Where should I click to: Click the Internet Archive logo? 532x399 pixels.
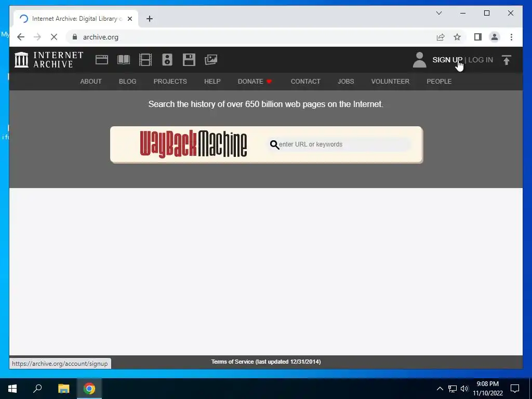(x=49, y=60)
